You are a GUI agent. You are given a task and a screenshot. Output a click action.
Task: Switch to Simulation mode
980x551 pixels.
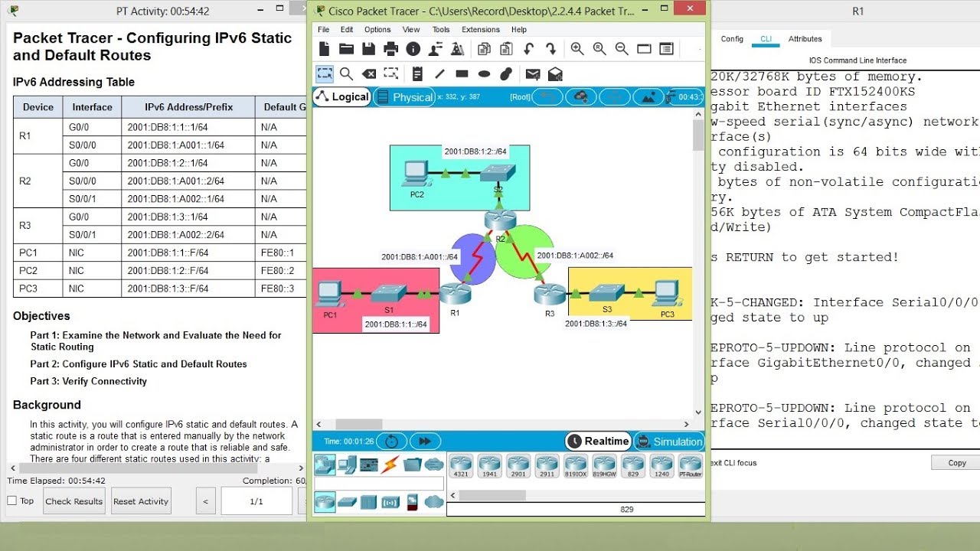point(668,441)
